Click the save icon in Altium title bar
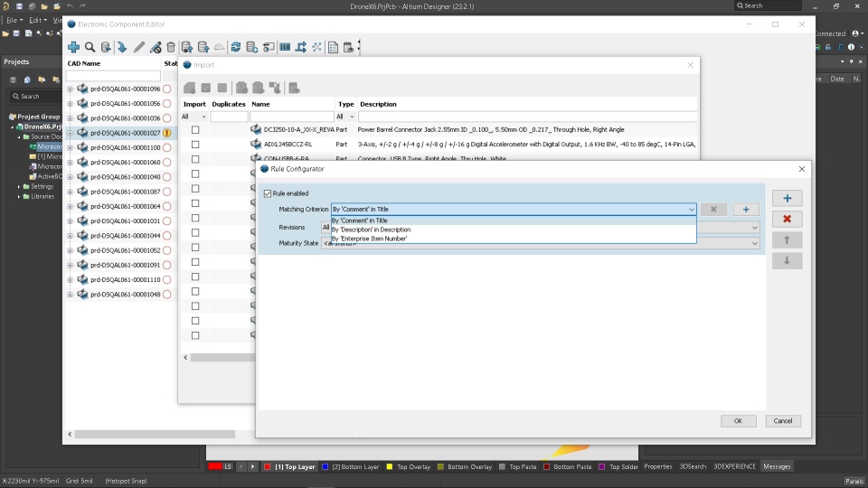This screenshot has height=488, width=868. point(19,6)
